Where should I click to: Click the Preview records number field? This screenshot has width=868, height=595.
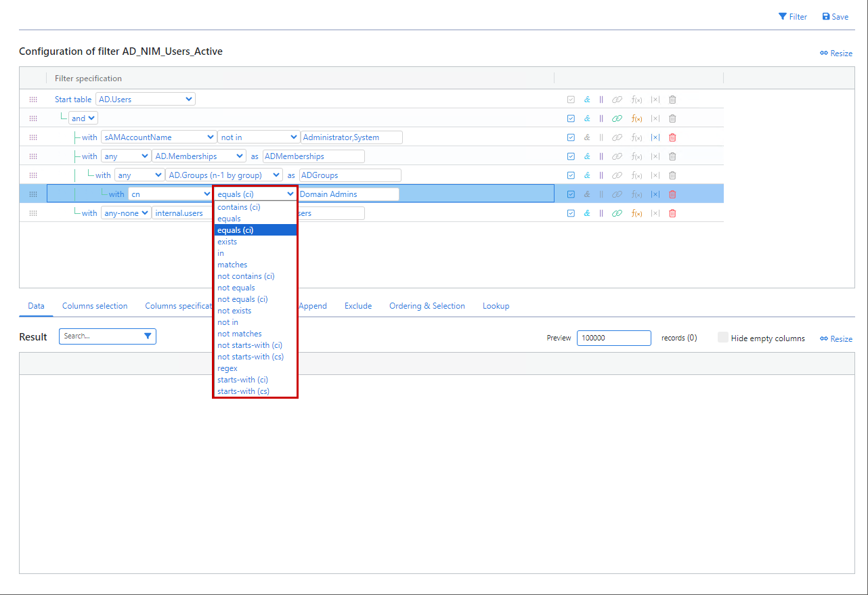[x=613, y=338]
